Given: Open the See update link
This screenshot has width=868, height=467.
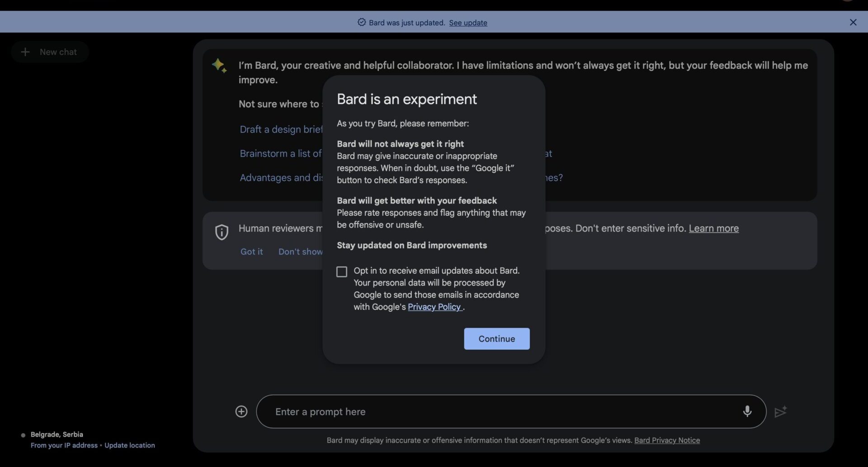Looking at the screenshot, I should click(468, 23).
